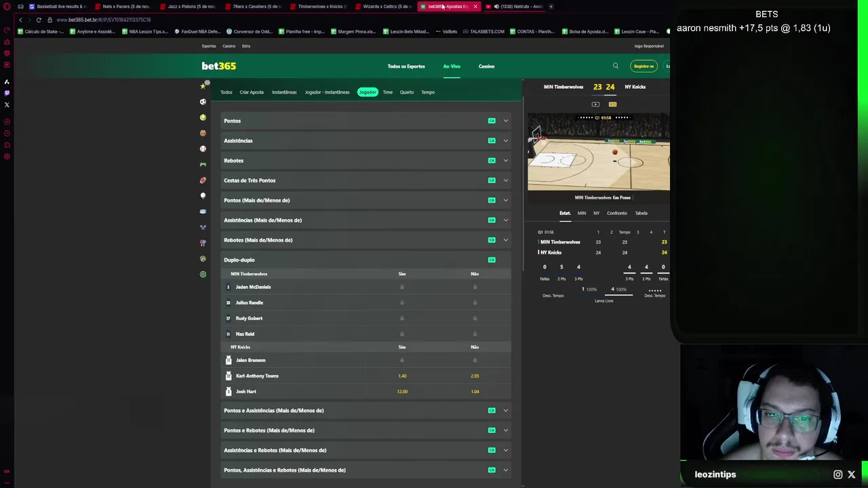
Task: Select the Time market tab
Action: 388,92
